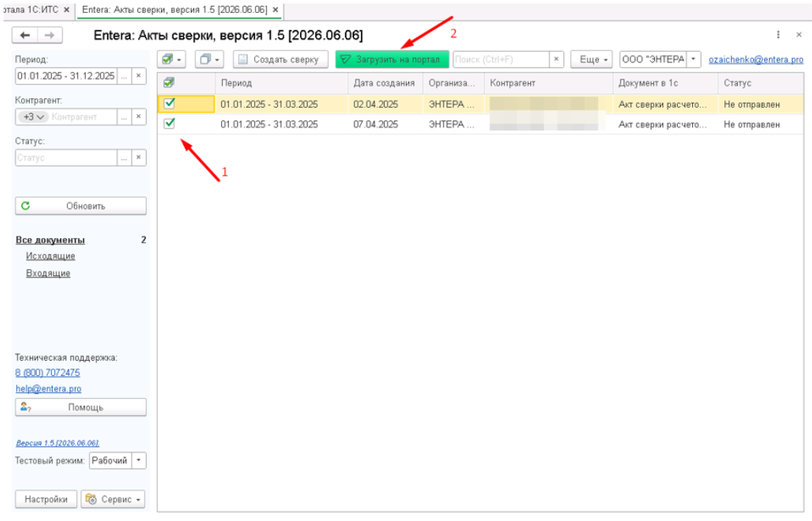Filter by Исходящие documents
Screen dimensions: 812x521
[x=50, y=256]
